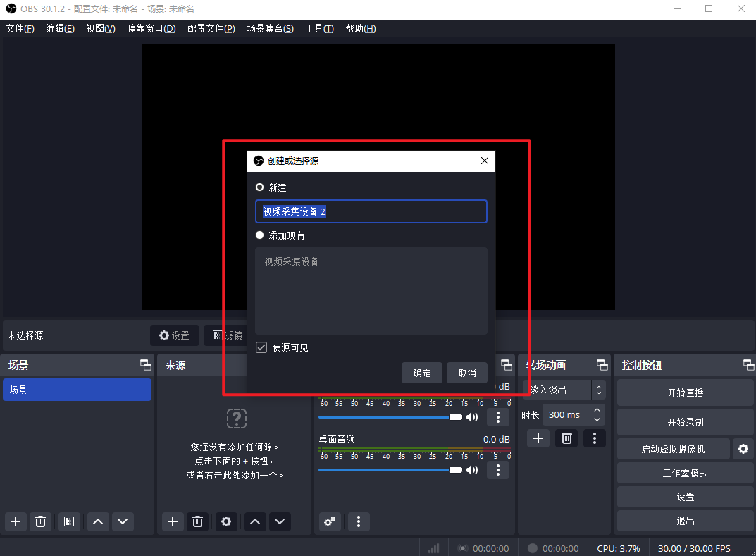This screenshot has width=756, height=556.
Task: Open the 停靠窗口(D) menu
Action: point(151,28)
